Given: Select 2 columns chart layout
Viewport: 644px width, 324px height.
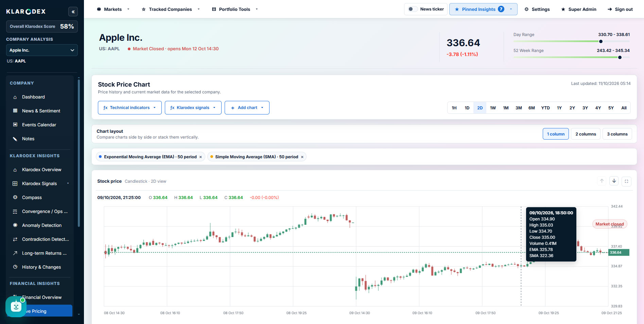Looking at the screenshot, I should click(586, 134).
